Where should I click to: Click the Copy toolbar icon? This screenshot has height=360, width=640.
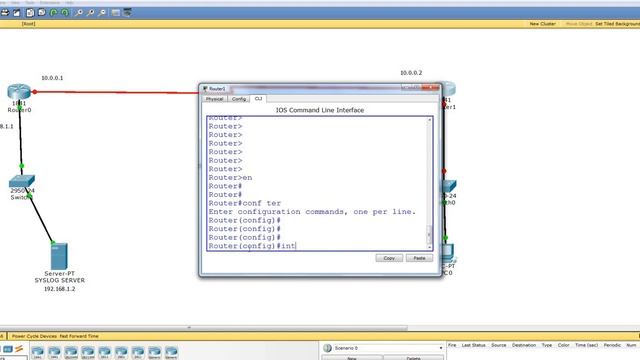[x=30, y=13]
